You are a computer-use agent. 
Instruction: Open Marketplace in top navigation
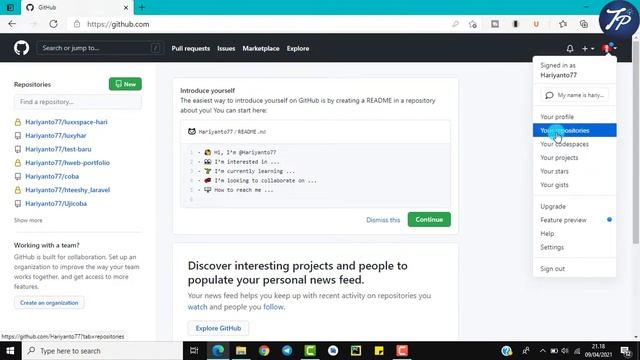(261, 48)
